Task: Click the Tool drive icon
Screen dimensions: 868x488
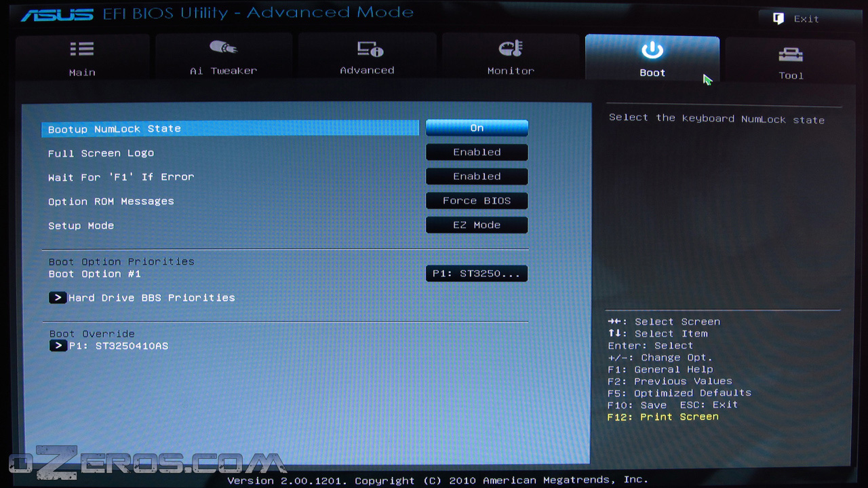Action: (x=791, y=55)
